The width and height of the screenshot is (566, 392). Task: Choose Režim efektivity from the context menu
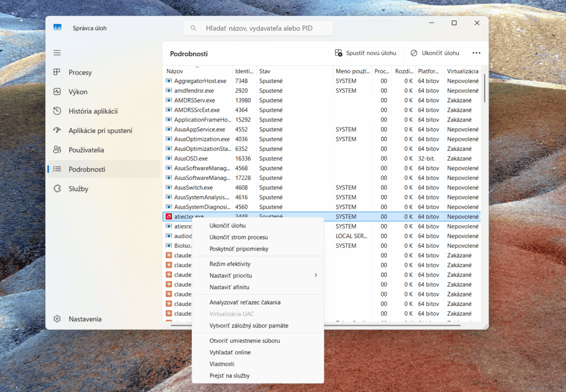pyautogui.click(x=230, y=263)
